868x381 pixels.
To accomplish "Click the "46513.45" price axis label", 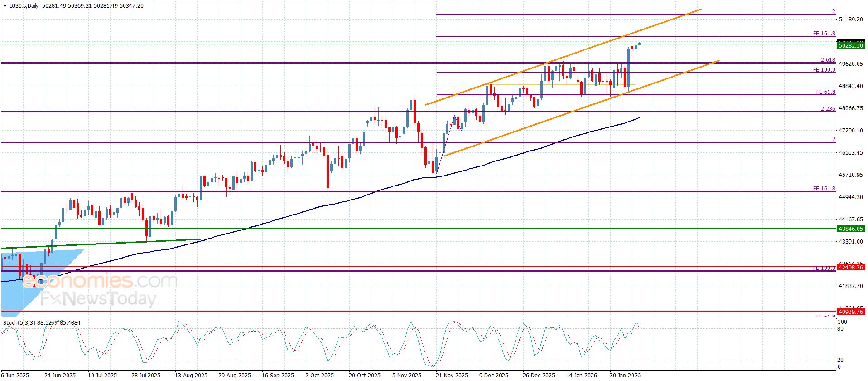I will click(x=851, y=153).
